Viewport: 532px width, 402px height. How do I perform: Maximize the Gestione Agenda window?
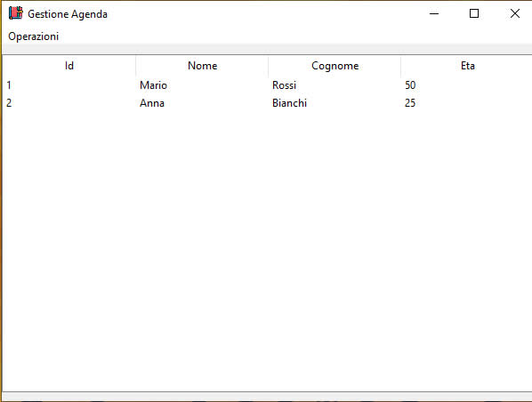coord(474,13)
